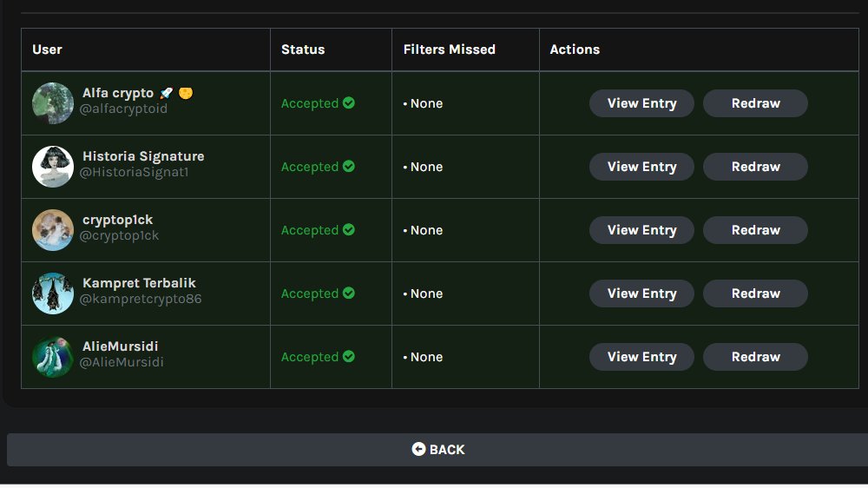Image resolution: width=868 pixels, height=488 pixels.
Task: Click the handle @kampretcrypto86
Action: coord(141,299)
